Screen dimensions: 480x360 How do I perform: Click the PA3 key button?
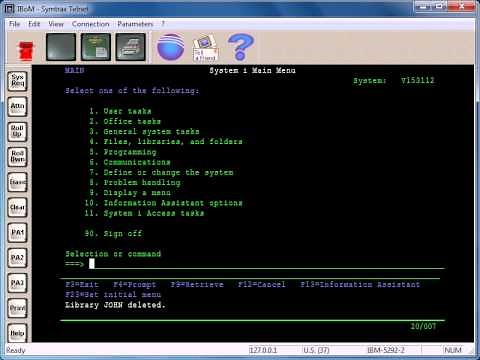point(17,283)
